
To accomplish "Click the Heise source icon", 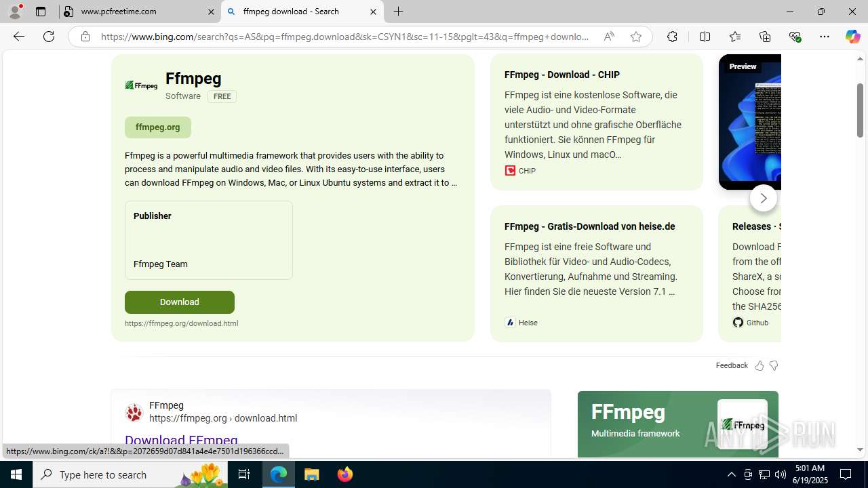I will click(x=510, y=323).
